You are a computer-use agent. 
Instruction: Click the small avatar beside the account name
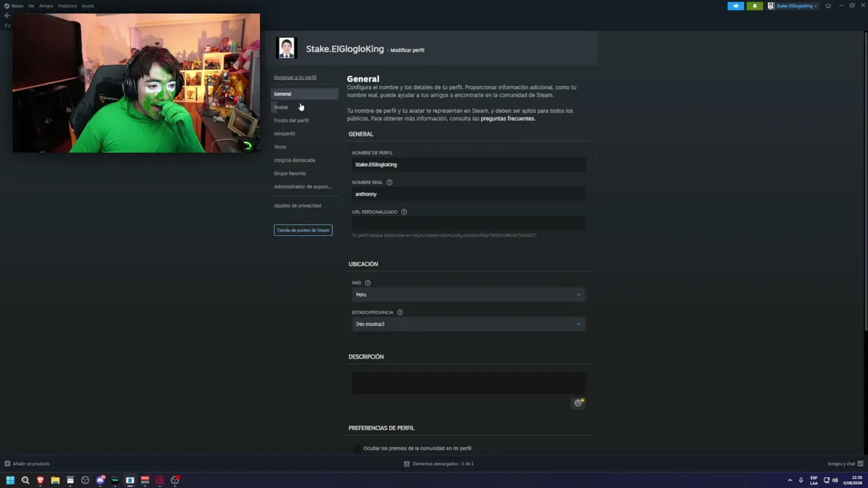(x=770, y=6)
